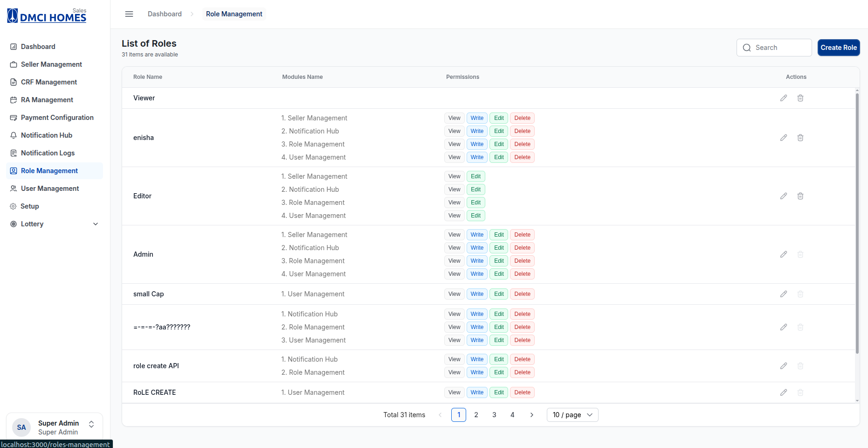Viewport: 868px width, 448px height.
Task: Select page 1 in pagination
Action: pos(459,415)
